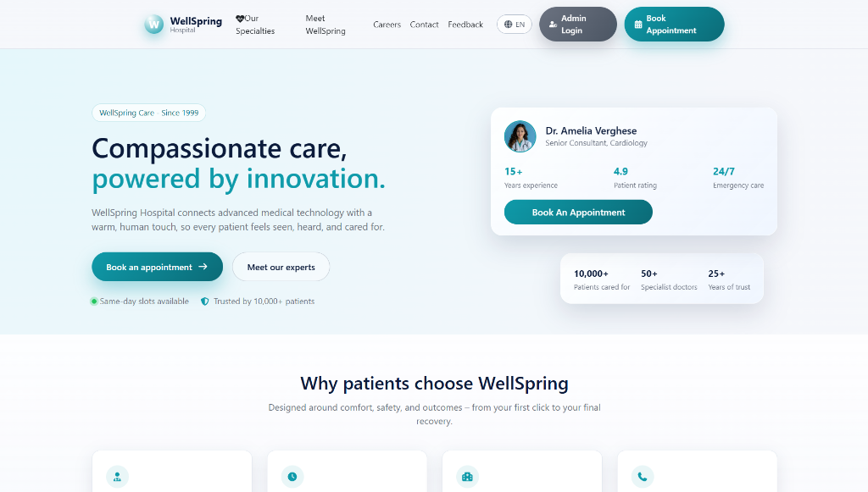Click Book An Appointment on Dr. Verghese's card
This screenshot has height=492, width=868.
pyautogui.click(x=577, y=212)
